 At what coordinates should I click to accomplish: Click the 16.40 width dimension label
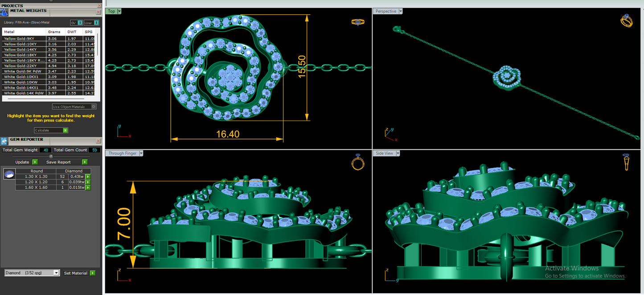pyautogui.click(x=228, y=133)
